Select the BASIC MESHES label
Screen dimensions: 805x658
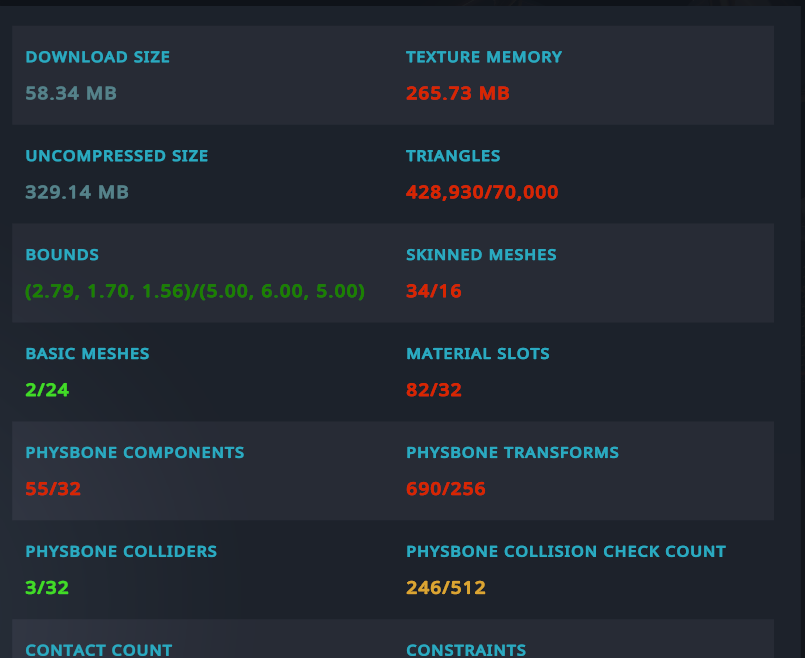click(87, 354)
